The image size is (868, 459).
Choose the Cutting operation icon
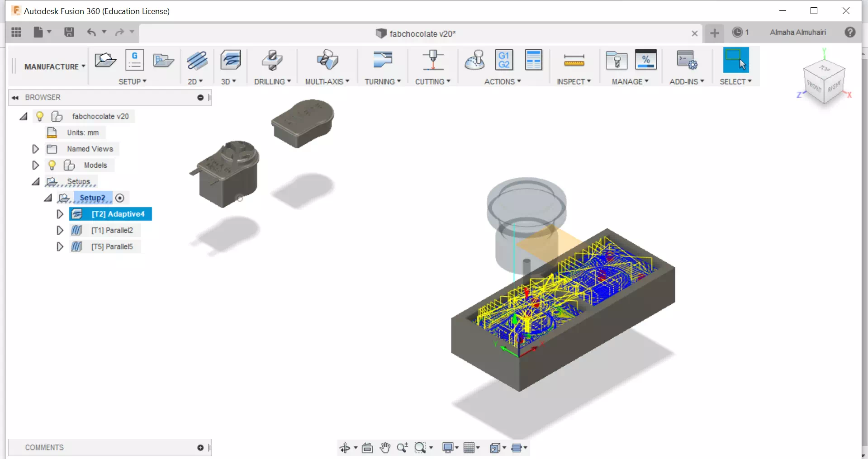tap(433, 60)
